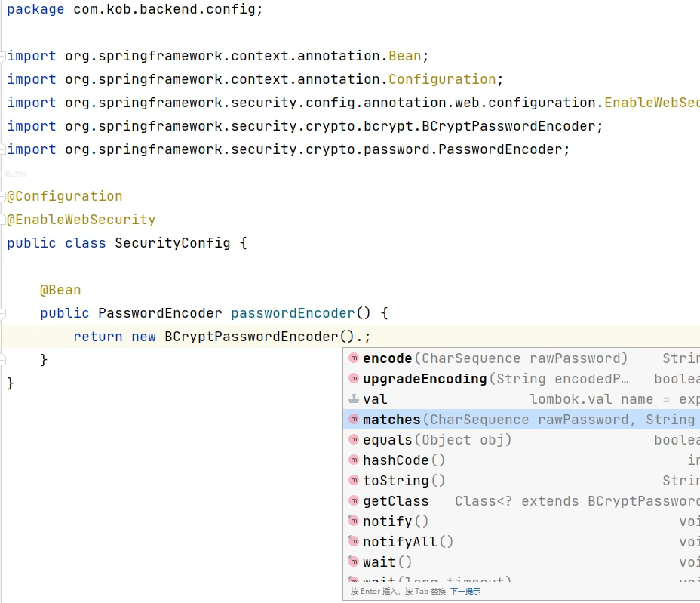
Task: Click the new keyword in return line
Action: pyautogui.click(x=143, y=337)
